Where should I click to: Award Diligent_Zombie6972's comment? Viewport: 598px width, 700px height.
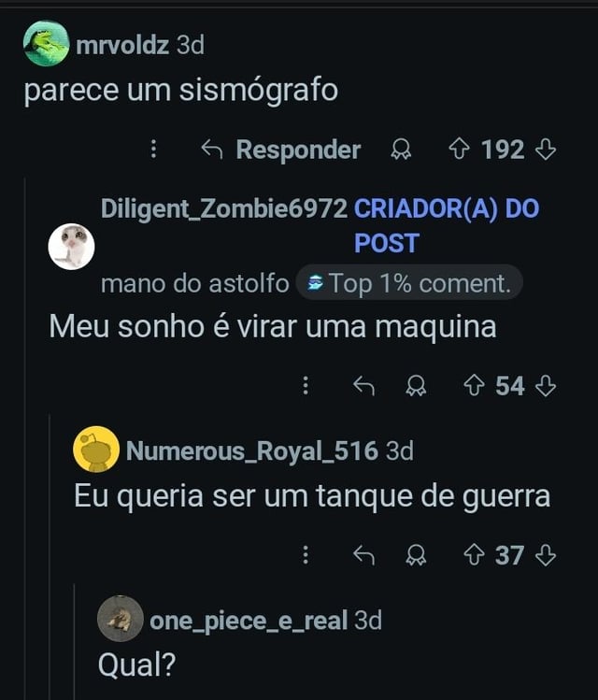pos(415,385)
